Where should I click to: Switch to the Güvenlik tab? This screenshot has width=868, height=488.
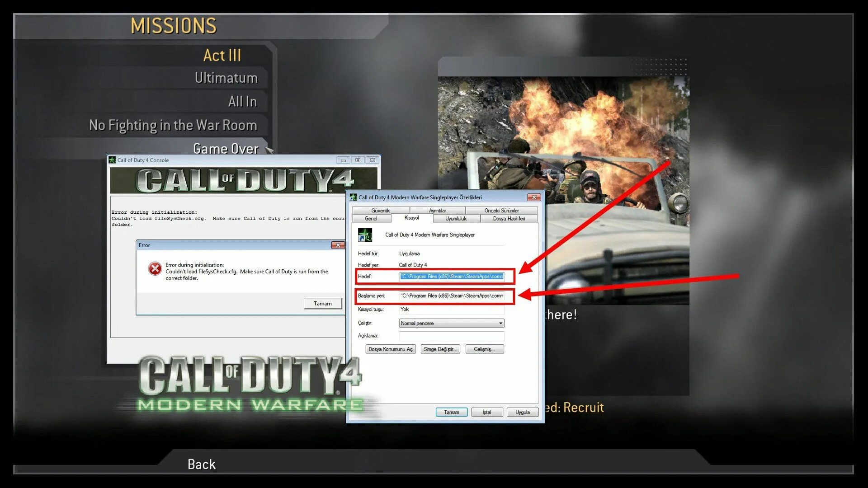click(380, 211)
